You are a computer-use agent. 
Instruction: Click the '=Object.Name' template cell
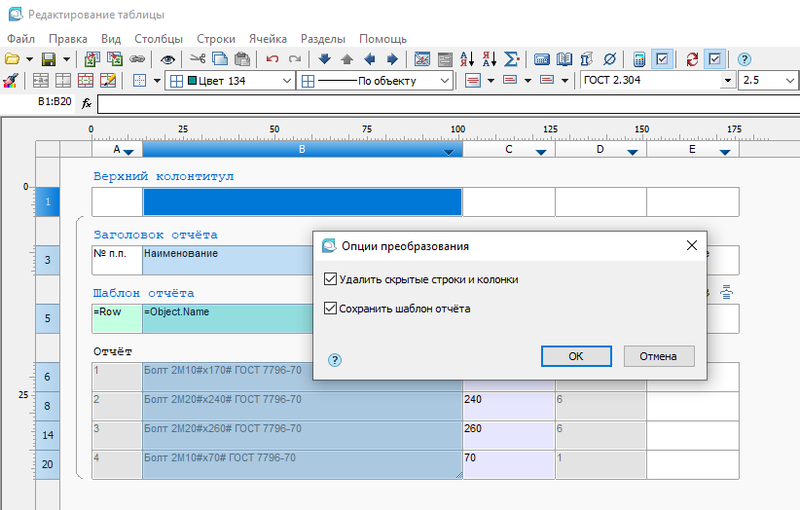tap(228, 319)
